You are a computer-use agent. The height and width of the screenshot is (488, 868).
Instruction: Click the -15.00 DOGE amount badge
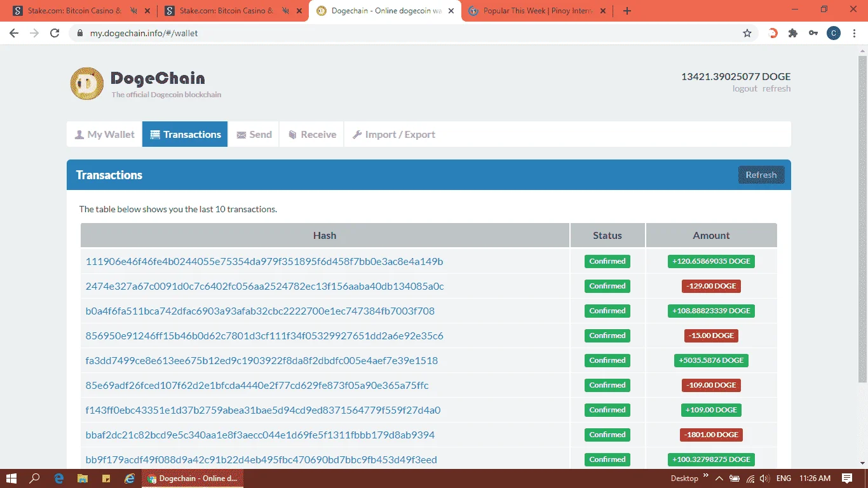(711, 335)
